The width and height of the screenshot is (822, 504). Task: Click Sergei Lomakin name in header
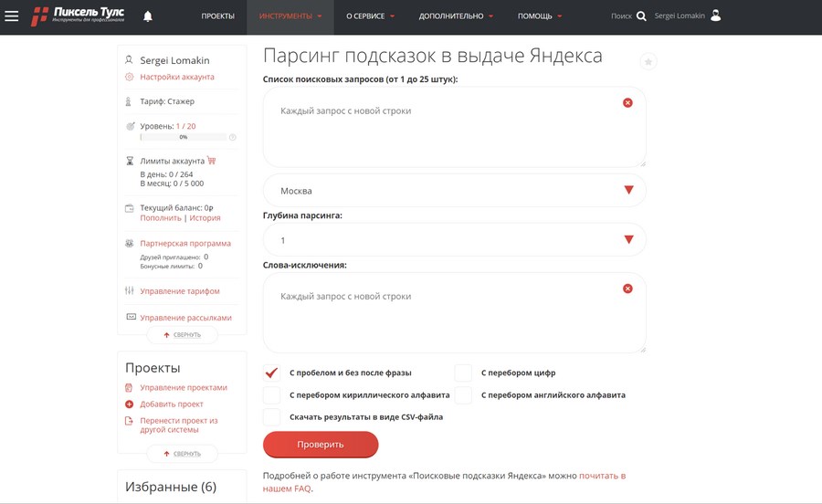click(680, 16)
